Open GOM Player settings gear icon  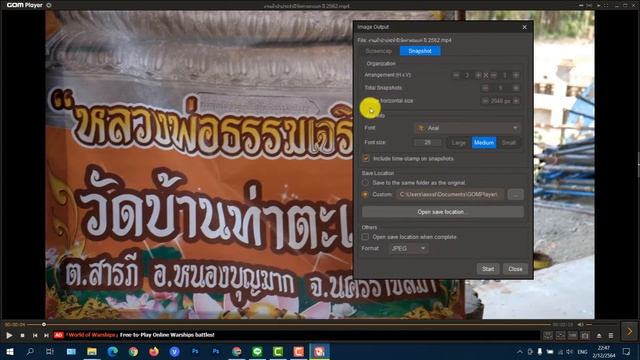pyautogui.click(x=49, y=5)
